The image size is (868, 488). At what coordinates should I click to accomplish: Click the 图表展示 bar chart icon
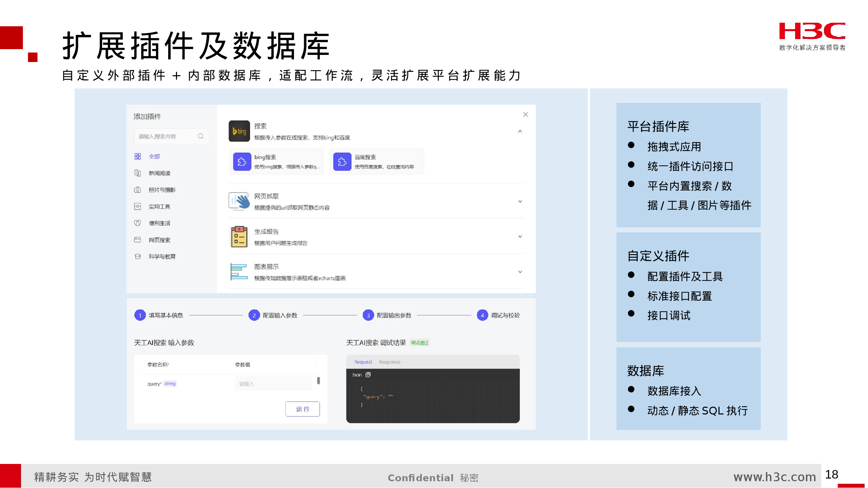point(239,272)
